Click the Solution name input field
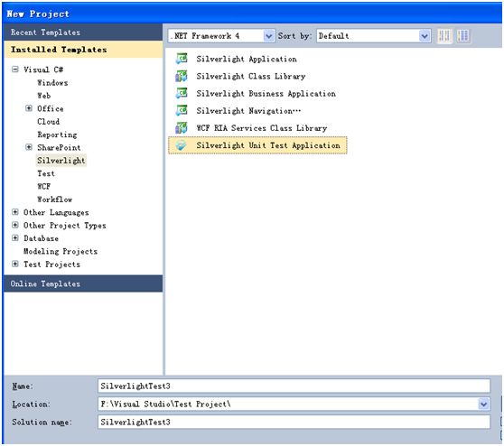The image size is (504, 446). point(294,422)
